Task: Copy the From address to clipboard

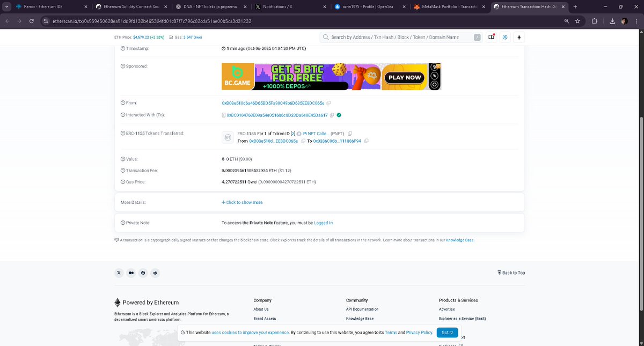Action: tap(328, 103)
